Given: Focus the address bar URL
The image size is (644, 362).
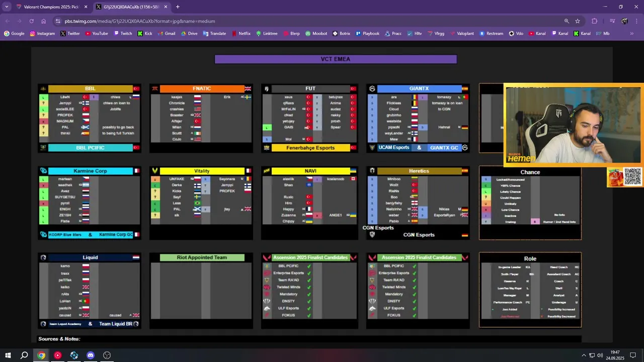Looking at the screenshot, I should (x=140, y=21).
